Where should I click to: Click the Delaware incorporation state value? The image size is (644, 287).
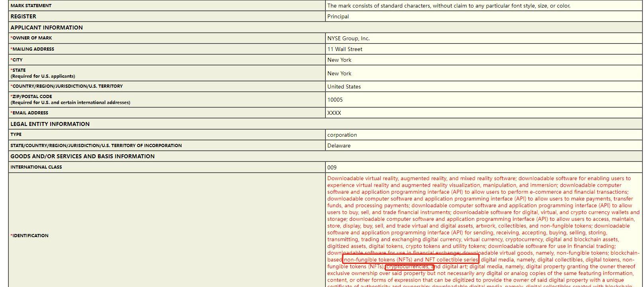[339, 145]
